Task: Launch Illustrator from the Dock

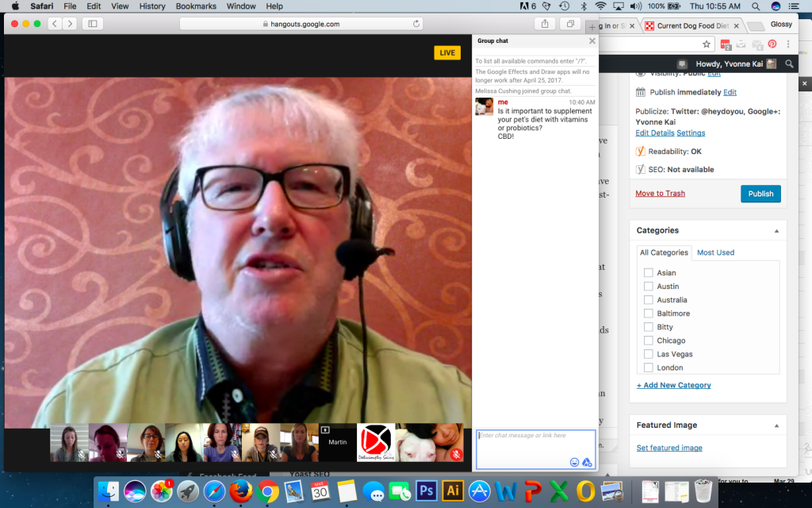Action: (x=452, y=491)
